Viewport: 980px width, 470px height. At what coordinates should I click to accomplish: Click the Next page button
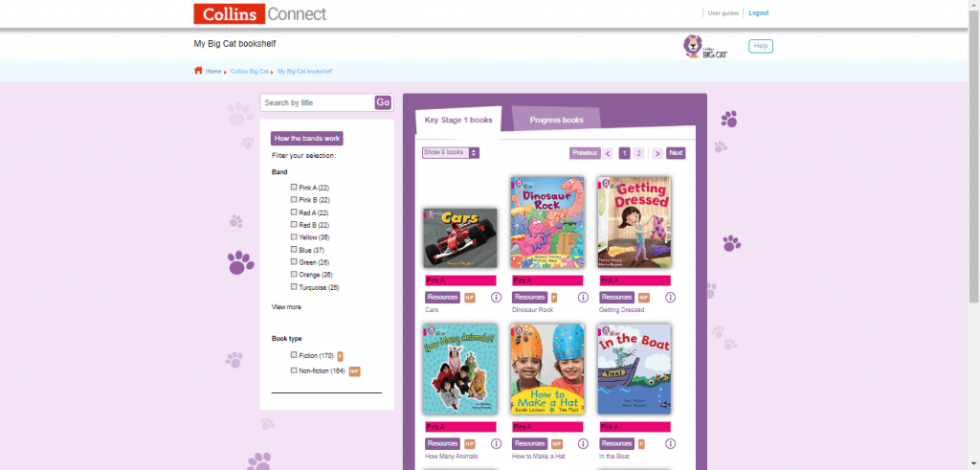click(x=676, y=153)
